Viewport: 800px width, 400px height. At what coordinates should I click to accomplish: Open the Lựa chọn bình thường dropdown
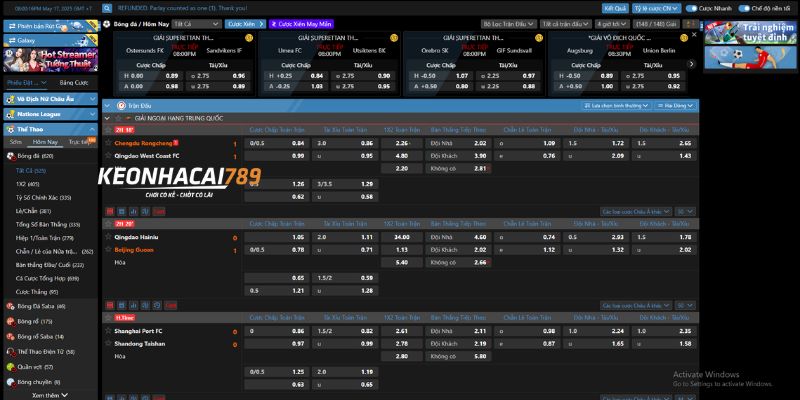click(x=616, y=105)
